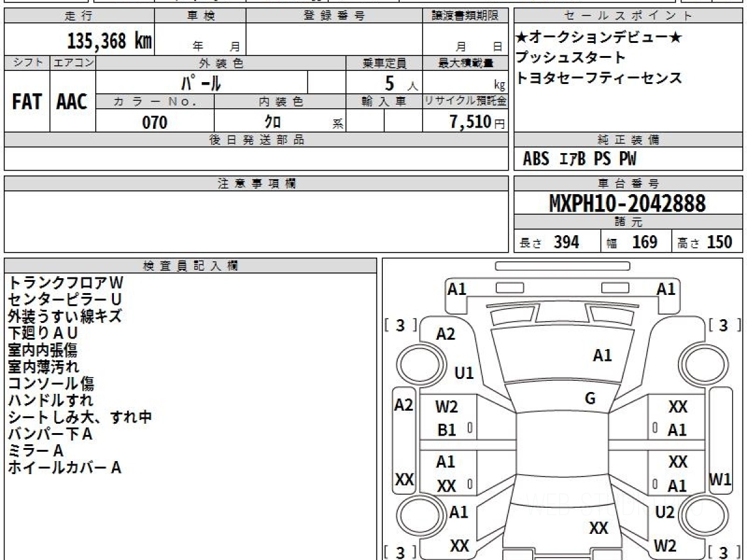Click the プッシュスタート sales point text
Image resolution: width=747 pixels, height=560 pixels.
(571, 58)
